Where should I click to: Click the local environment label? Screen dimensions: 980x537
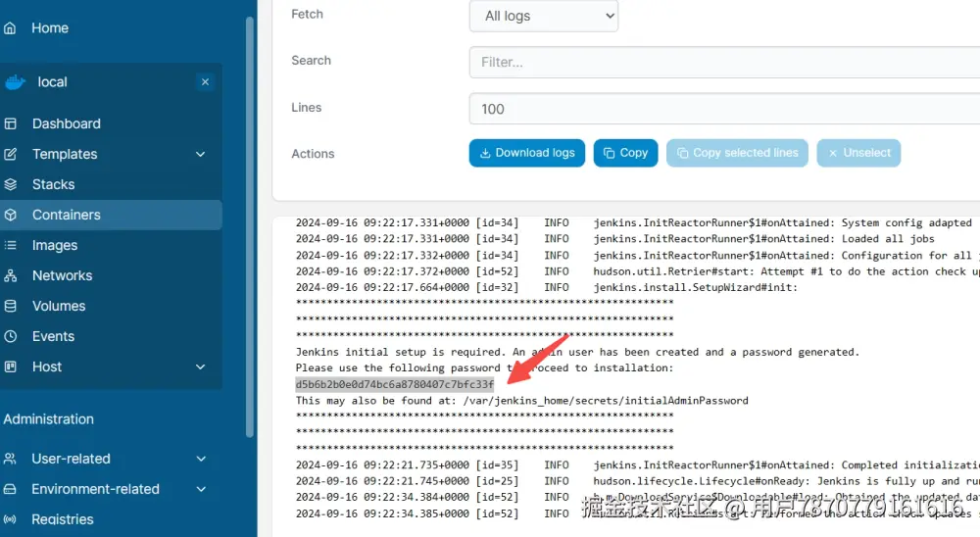point(52,82)
